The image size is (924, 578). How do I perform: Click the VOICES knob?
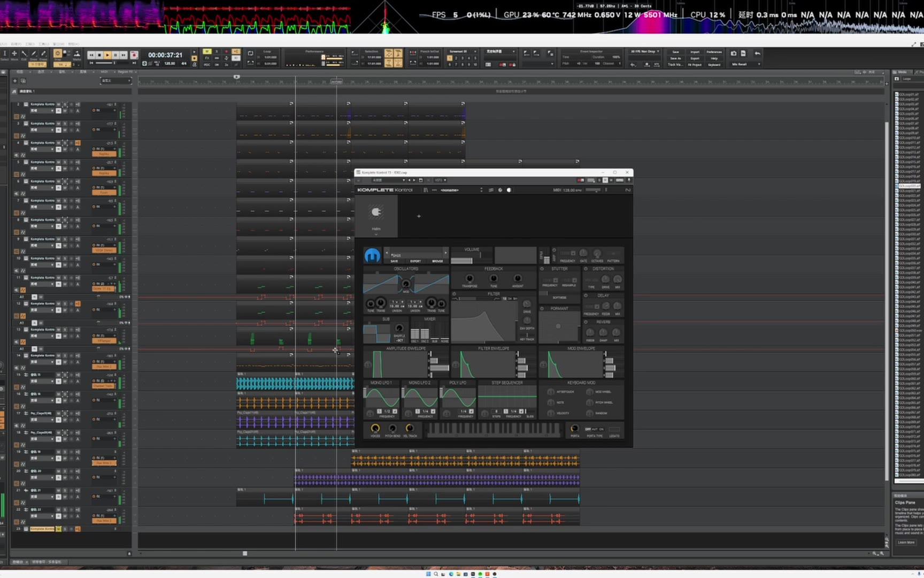[x=375, y=428]
